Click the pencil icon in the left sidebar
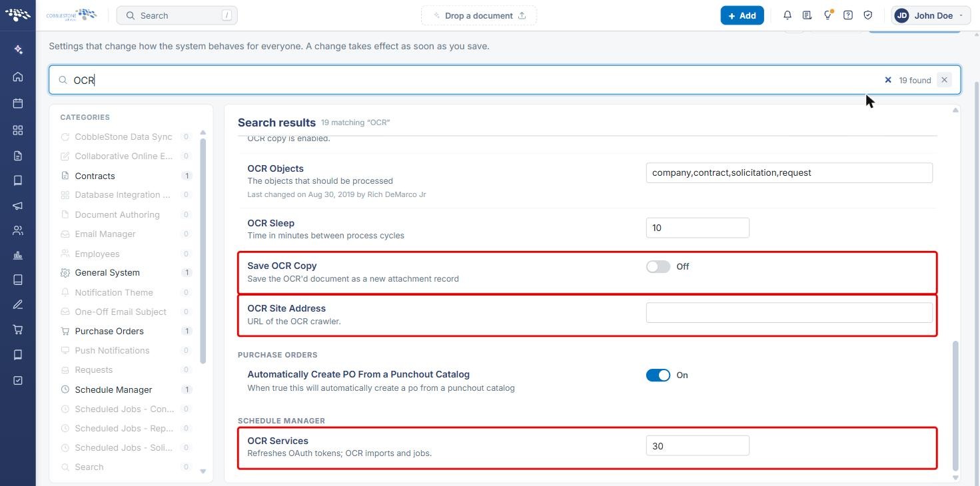 (18, 304)
